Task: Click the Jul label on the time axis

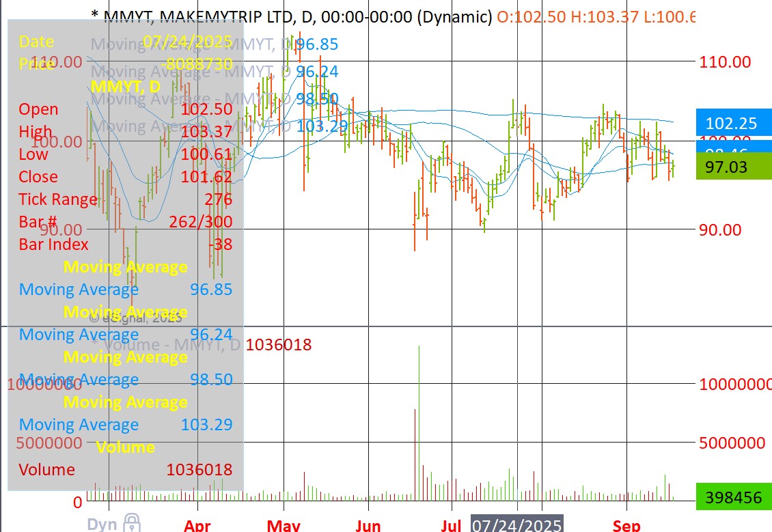Action: point(451,525)
